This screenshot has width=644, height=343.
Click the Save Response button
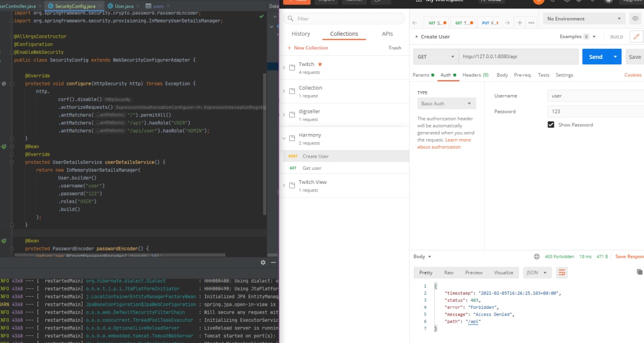click(x=629, y=256)
